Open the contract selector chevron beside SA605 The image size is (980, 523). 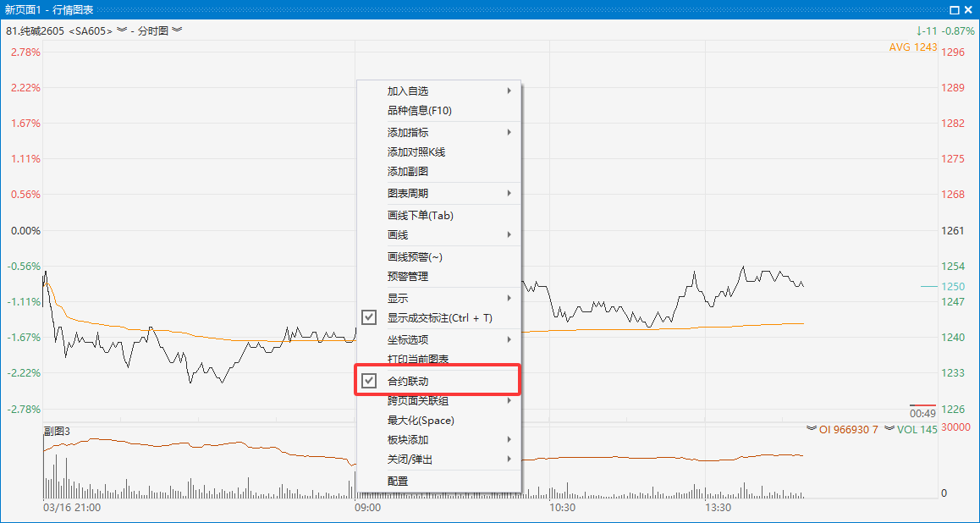point(122,30)
